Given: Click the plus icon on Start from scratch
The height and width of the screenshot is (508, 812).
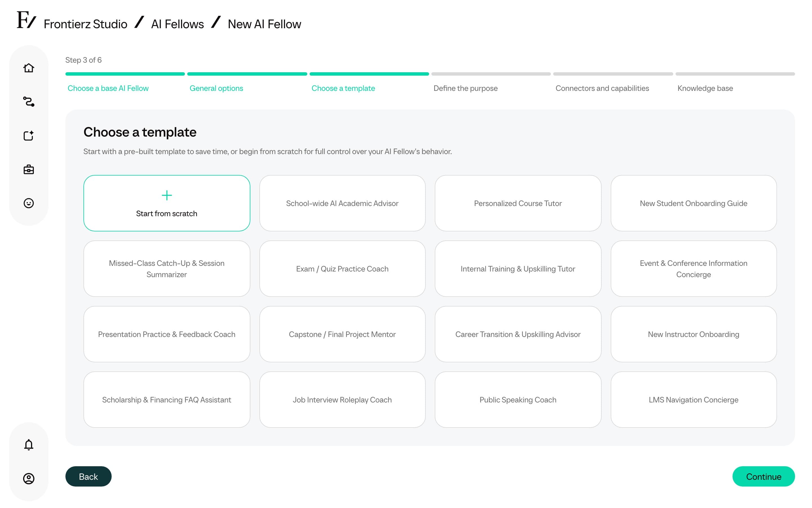Looking at the screenshot, I should [x=167, y=195].
